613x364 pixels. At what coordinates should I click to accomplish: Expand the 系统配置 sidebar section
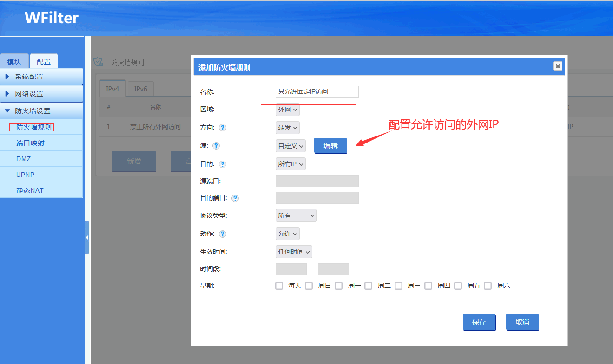tap(29, 77)
